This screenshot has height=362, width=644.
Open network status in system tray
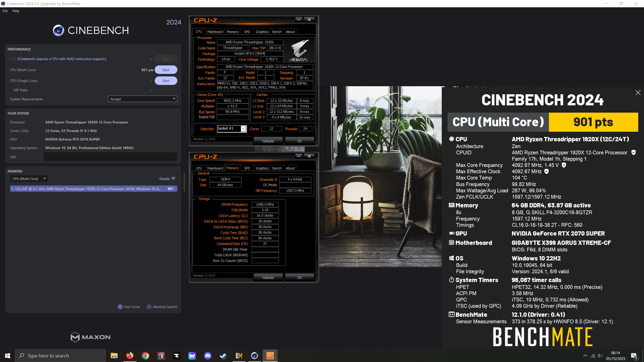tap(593, 356)
